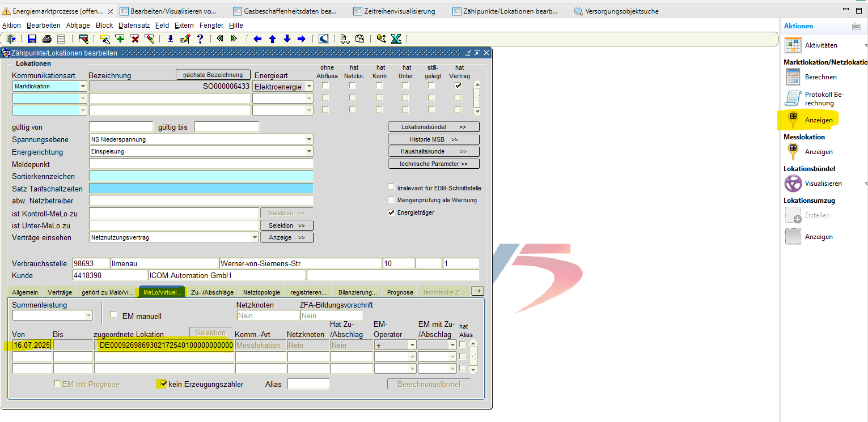Click the printer icon in the toolbar

(46, 39)
